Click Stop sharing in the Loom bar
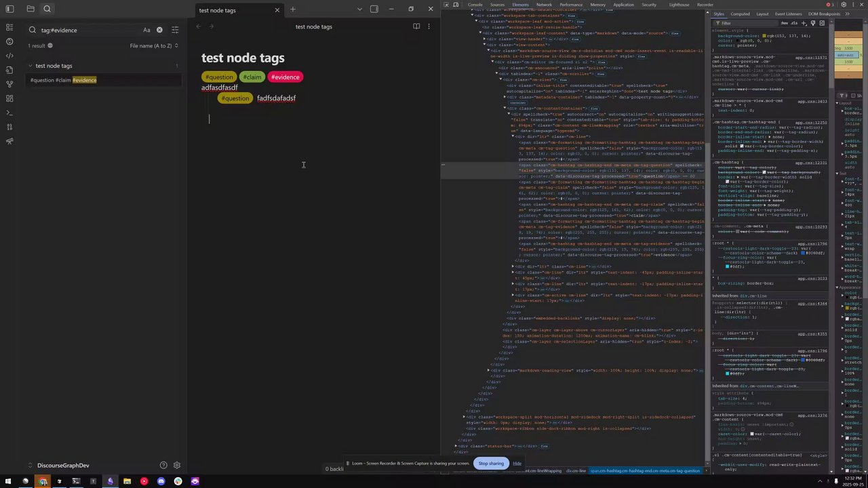The height and width of the screenshot is (488, 868). tap(491, 464)
